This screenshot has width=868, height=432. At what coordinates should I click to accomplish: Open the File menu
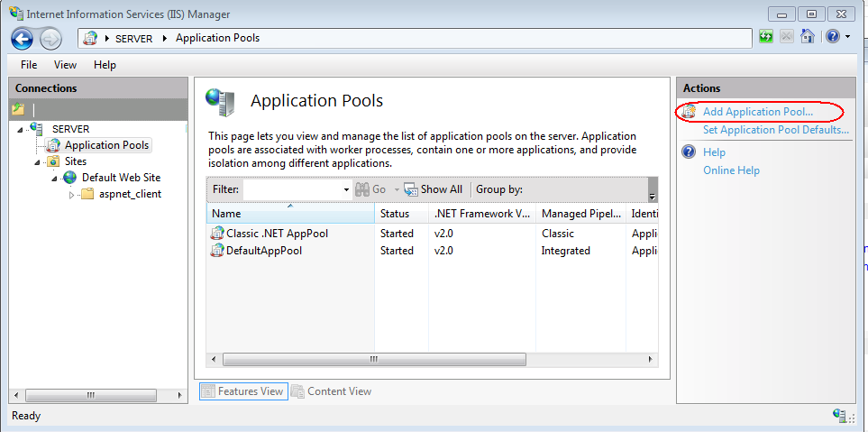[29, 65]
